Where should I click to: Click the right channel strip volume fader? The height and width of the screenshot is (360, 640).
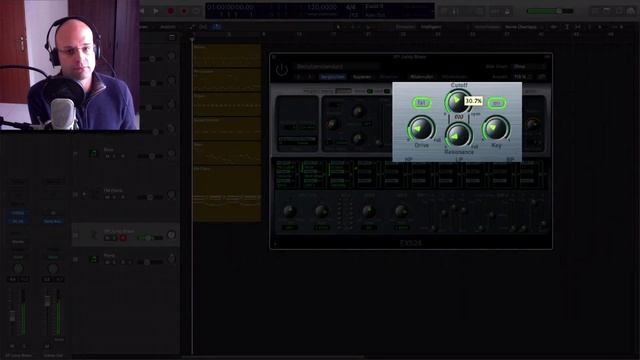(x=47, y=301)
